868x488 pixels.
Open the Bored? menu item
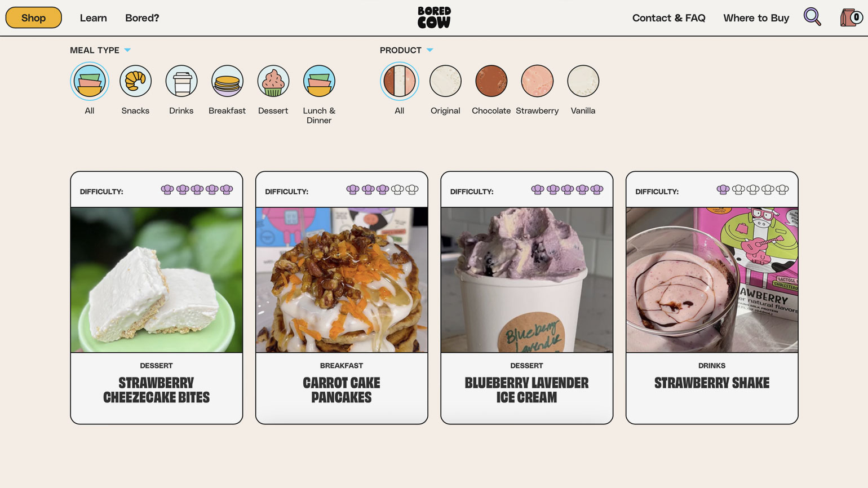(x=142, y=18)
